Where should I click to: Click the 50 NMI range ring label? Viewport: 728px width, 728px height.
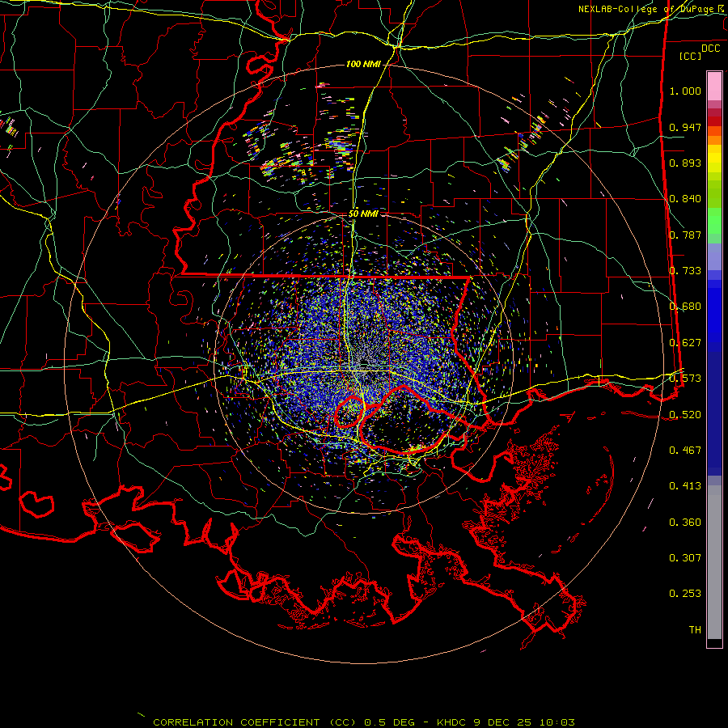tap(363, 214)
